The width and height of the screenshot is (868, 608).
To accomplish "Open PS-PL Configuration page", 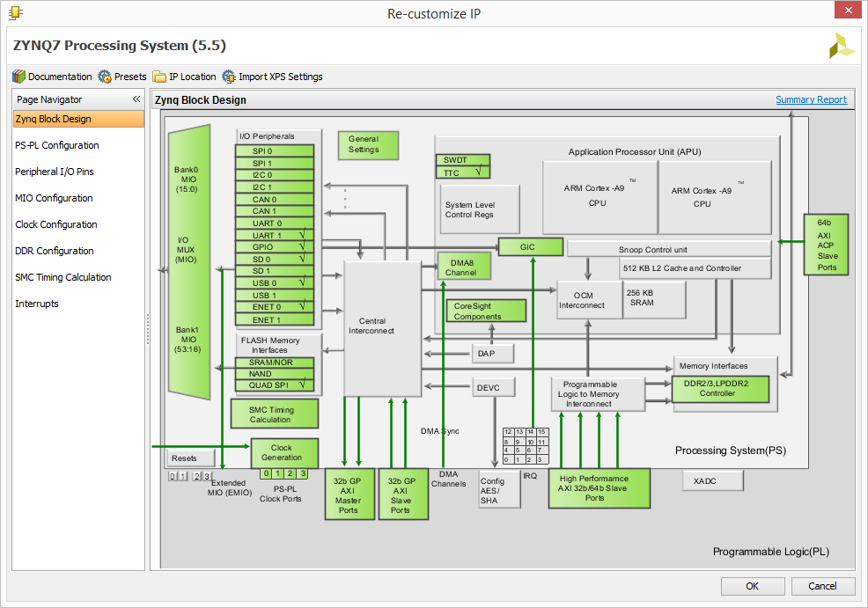I will coord(57,145).
